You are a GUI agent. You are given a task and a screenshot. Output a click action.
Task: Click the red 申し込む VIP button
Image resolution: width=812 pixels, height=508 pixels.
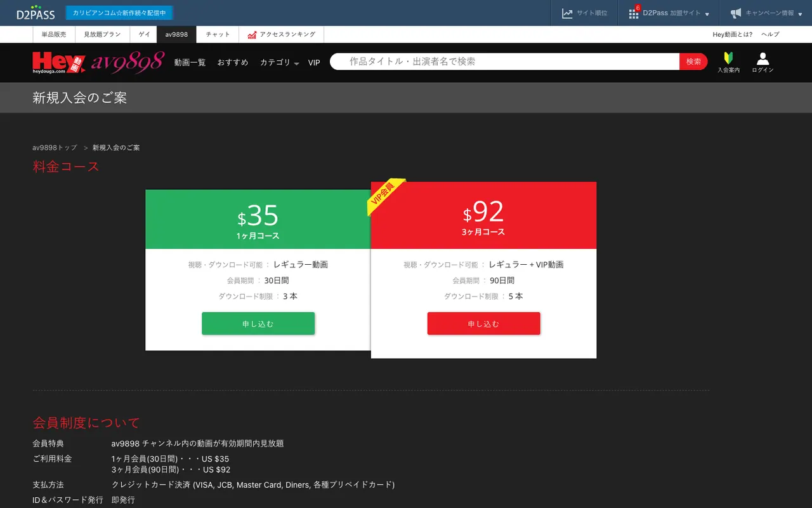tap(483, 323)
